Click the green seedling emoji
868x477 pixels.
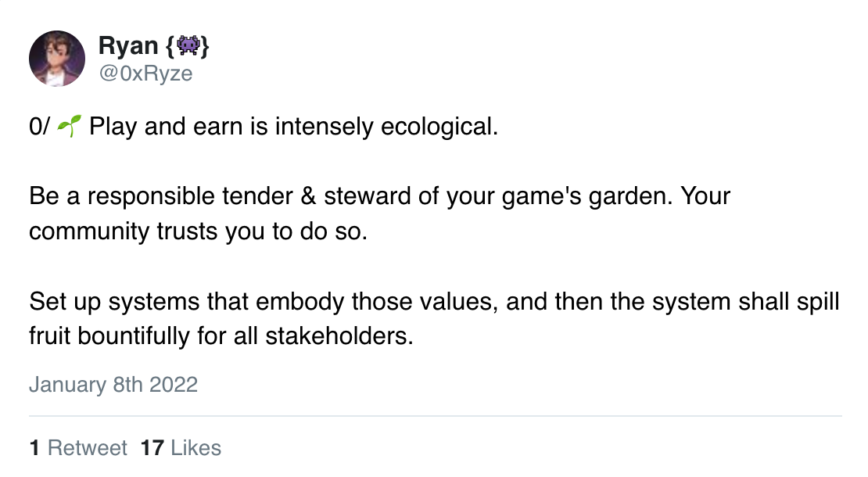point(69,126)
